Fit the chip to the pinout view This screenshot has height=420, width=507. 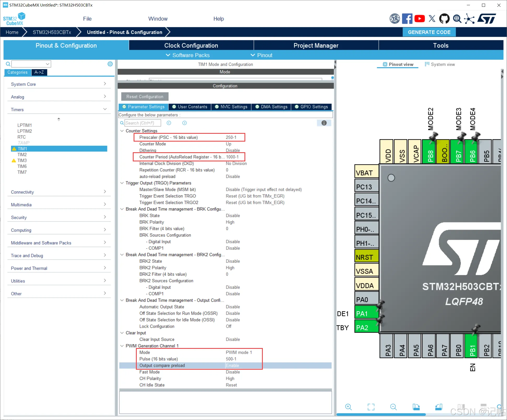[371, 407]
